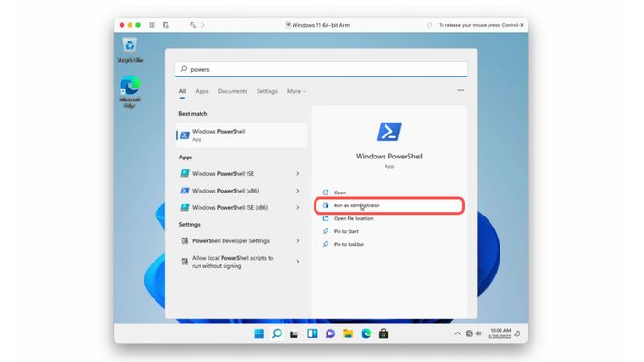Click the VM toolbar forward arrow
The image size is (644, 362).
click(x=203, y=25)
